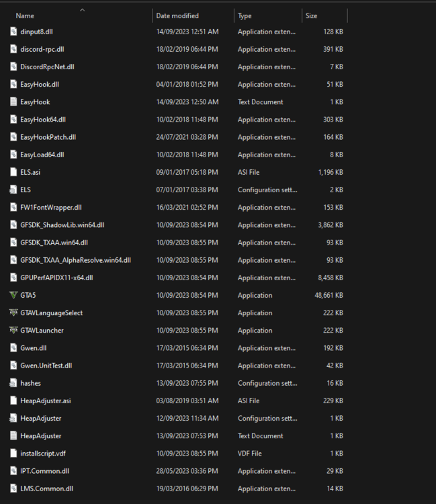Click the HeapAdjuster.asi file icon
This screenshot has width=436, height=504.
pyautogui.click(x=13, y=401)
